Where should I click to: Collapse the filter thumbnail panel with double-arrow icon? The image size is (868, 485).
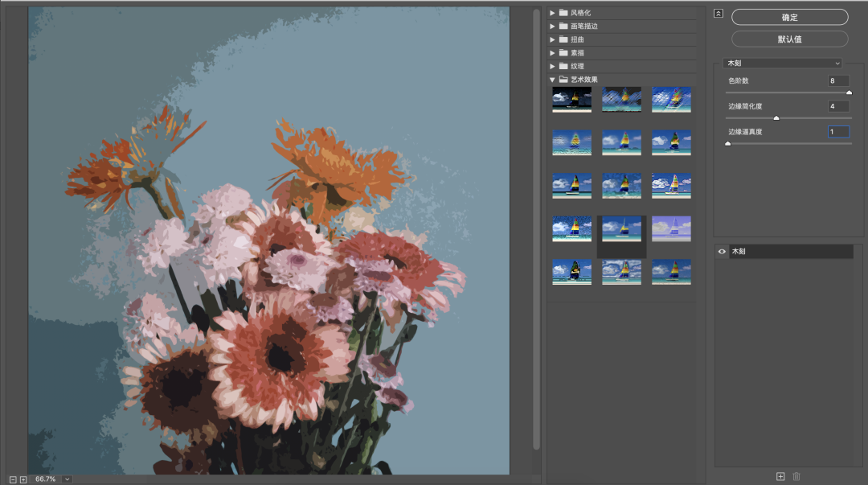[719, 14]
